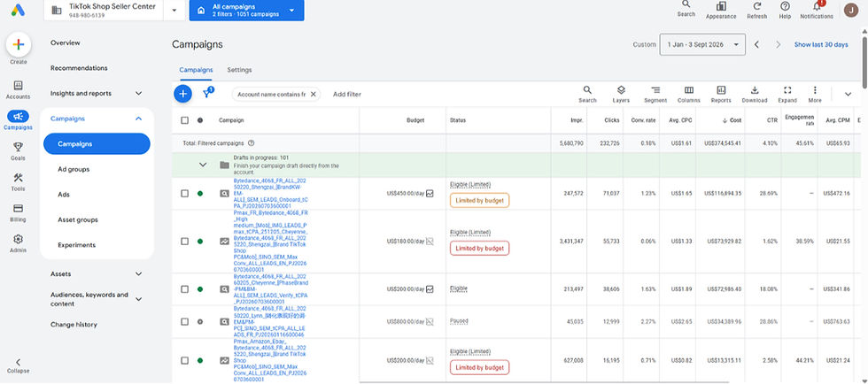Viewport: 868px width, 384px height.
Task: Collapse the table toolbar chevron
Action: click(848, 94)
